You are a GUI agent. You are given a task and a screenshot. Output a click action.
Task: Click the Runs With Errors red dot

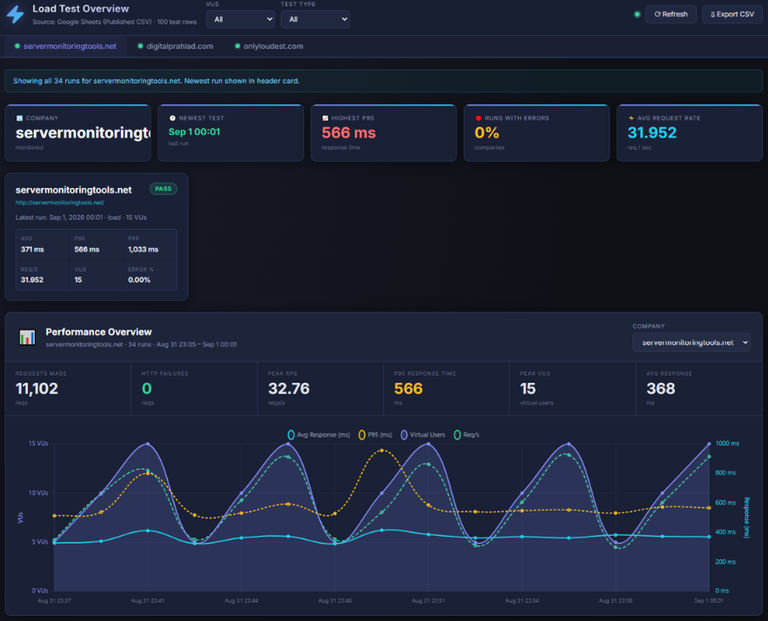[479, 118]
